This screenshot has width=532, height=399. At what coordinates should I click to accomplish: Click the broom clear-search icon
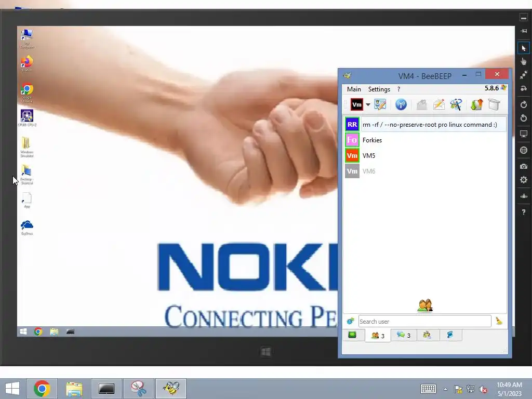(499, 321)
